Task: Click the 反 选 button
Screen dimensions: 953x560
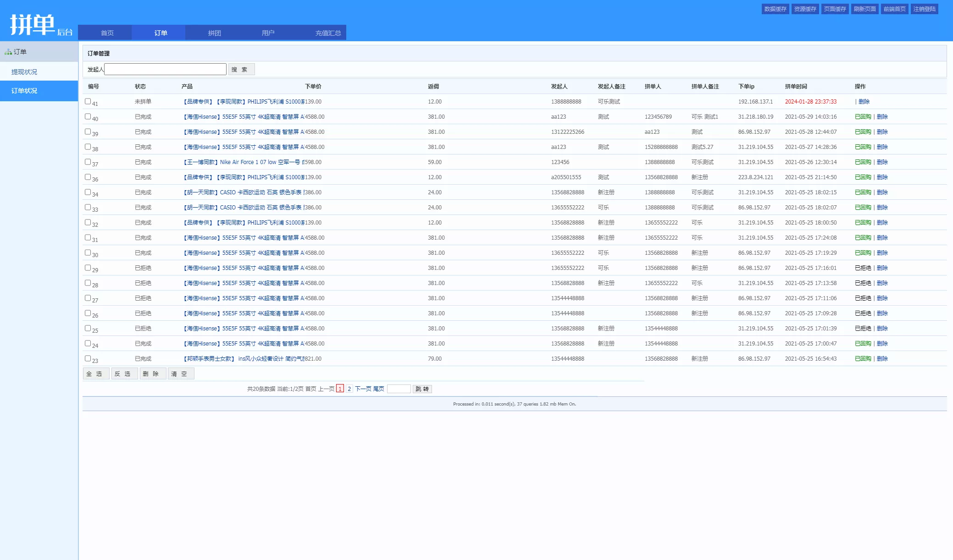Action: [124, 374]
